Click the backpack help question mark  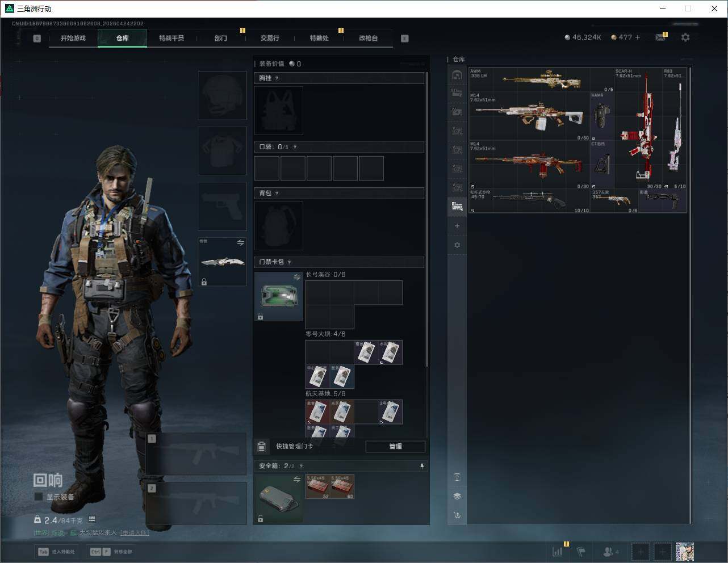tap(277, 194)
